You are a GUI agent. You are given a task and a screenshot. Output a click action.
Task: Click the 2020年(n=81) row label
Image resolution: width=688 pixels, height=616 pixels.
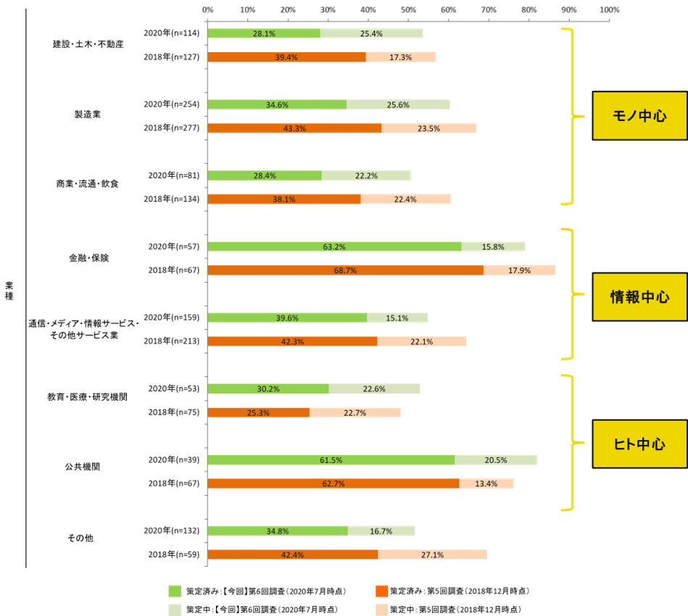click(x=174, y=175)
